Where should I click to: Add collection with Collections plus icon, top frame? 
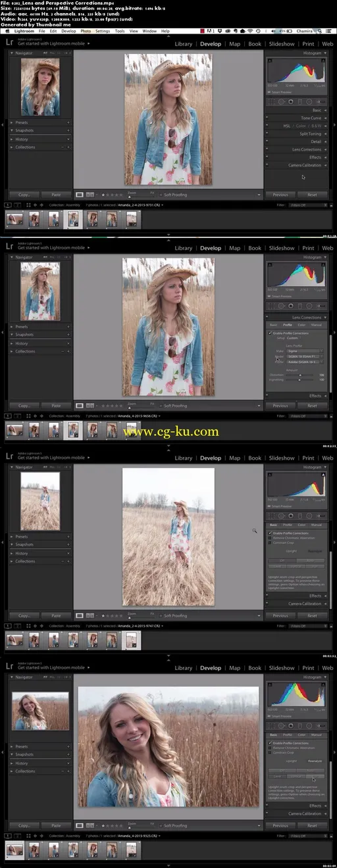pos(68,147)
